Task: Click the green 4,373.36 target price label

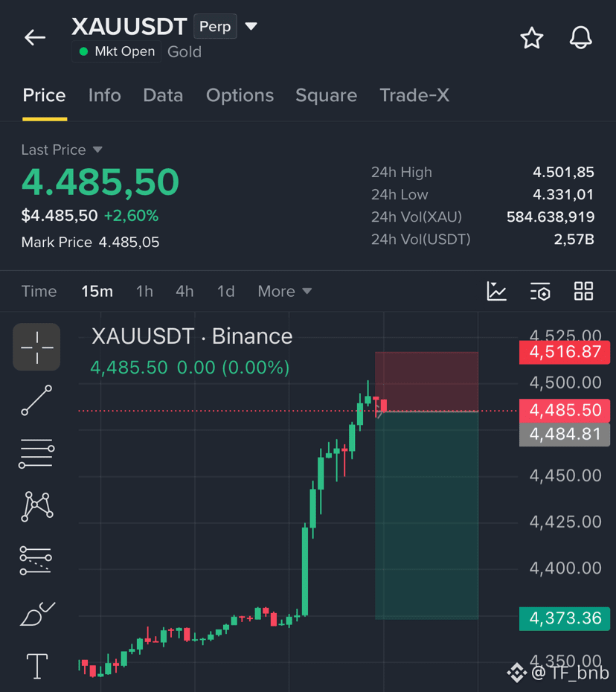Action: [565, 618]
